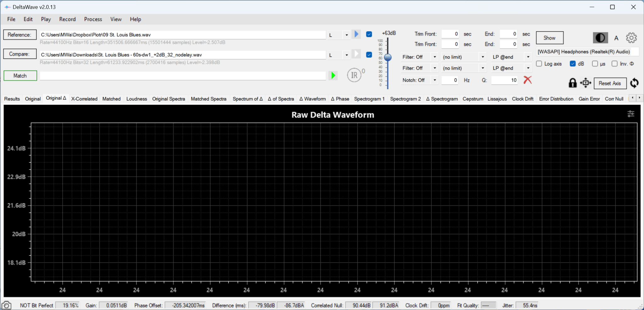Take a screenshot with camera icon
Screen dimensions: 644x310
tap(6, 305)
